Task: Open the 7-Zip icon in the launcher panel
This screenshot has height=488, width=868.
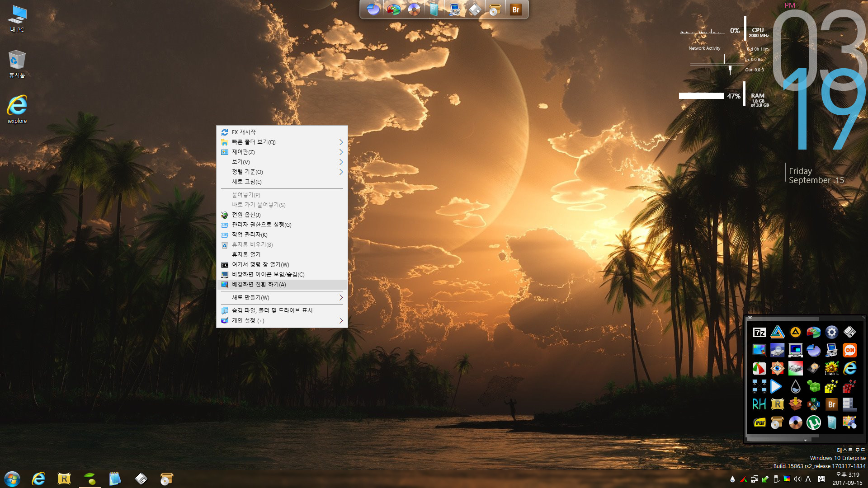Action: [x=759, y=333]
